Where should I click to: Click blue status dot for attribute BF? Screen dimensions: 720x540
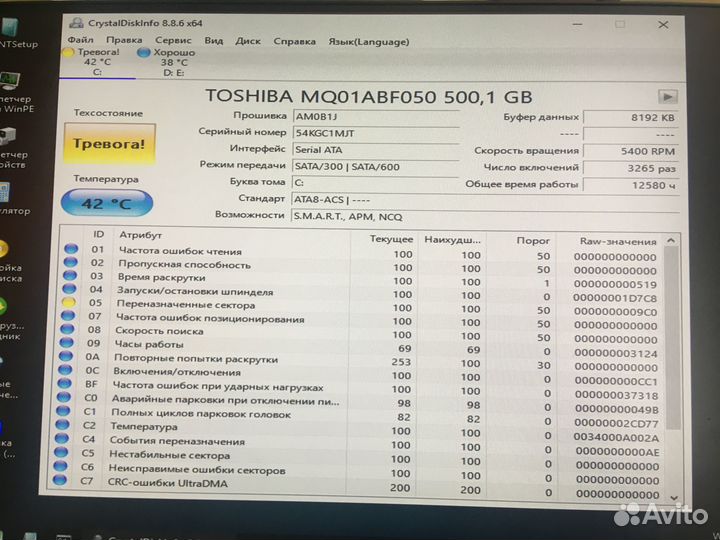coord(64,383)
